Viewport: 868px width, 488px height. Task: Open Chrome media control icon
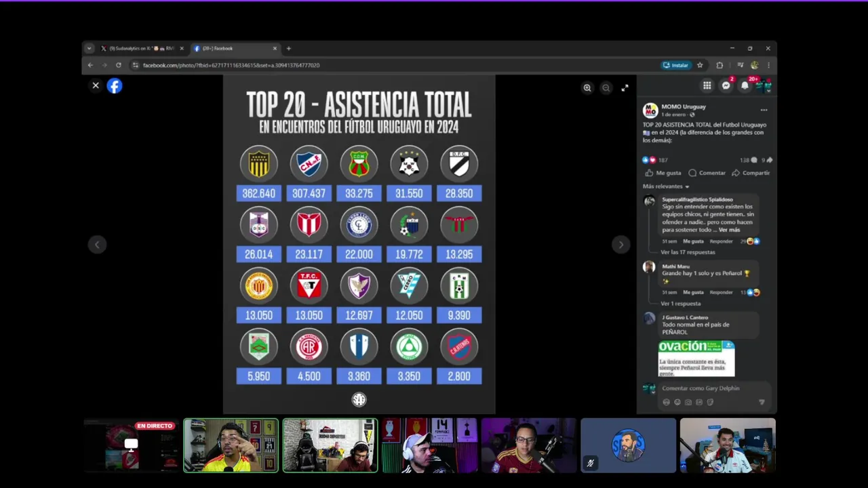coord(740,65)
